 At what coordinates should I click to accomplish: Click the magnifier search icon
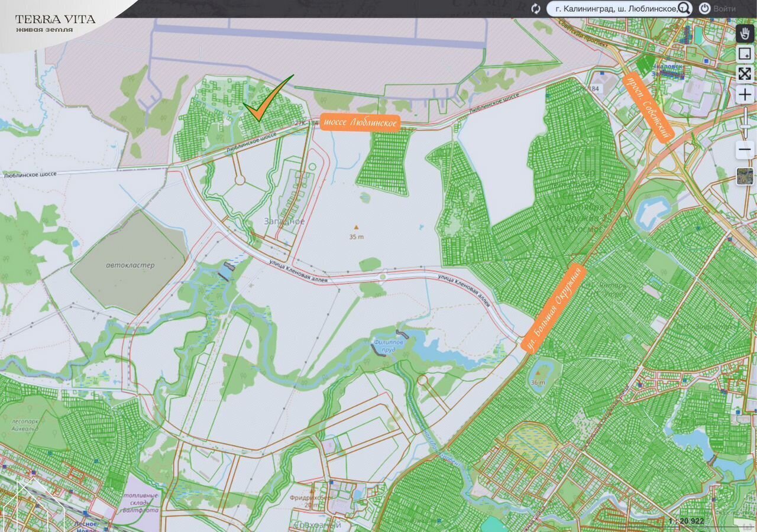684,8
